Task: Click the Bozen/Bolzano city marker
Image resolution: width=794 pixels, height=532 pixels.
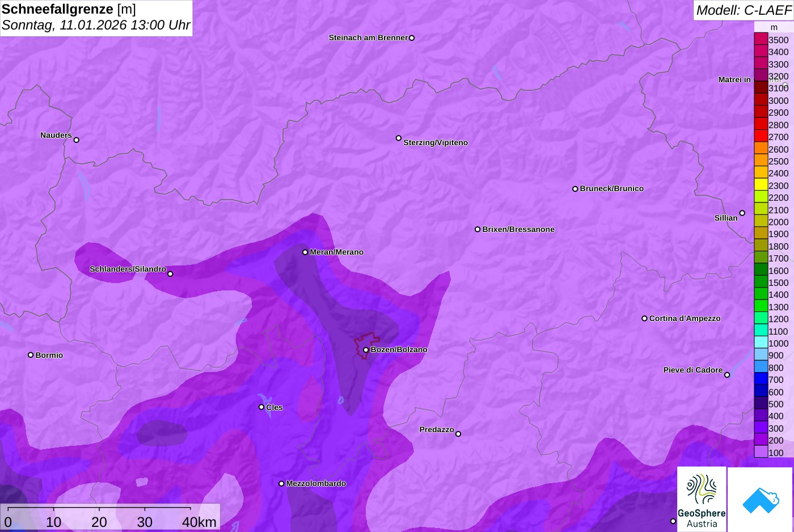Action: click(x=366, y=350)
